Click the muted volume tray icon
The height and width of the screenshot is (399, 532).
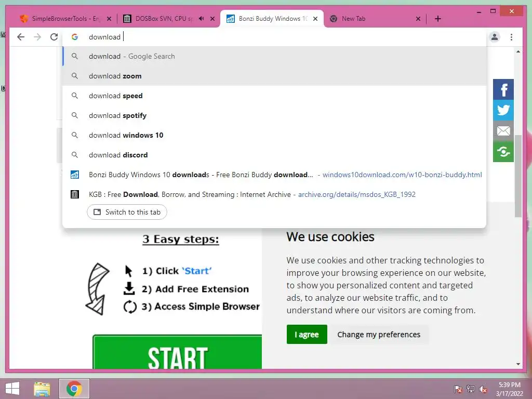[x=483, y=389]
